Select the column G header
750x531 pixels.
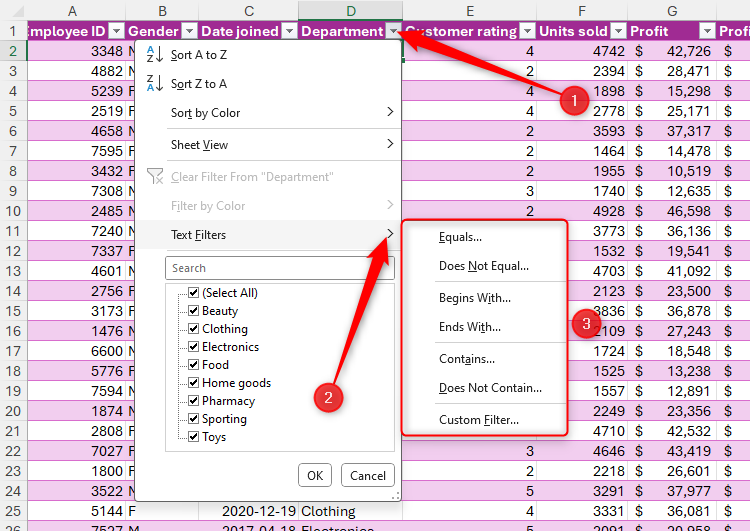(672, 10)
